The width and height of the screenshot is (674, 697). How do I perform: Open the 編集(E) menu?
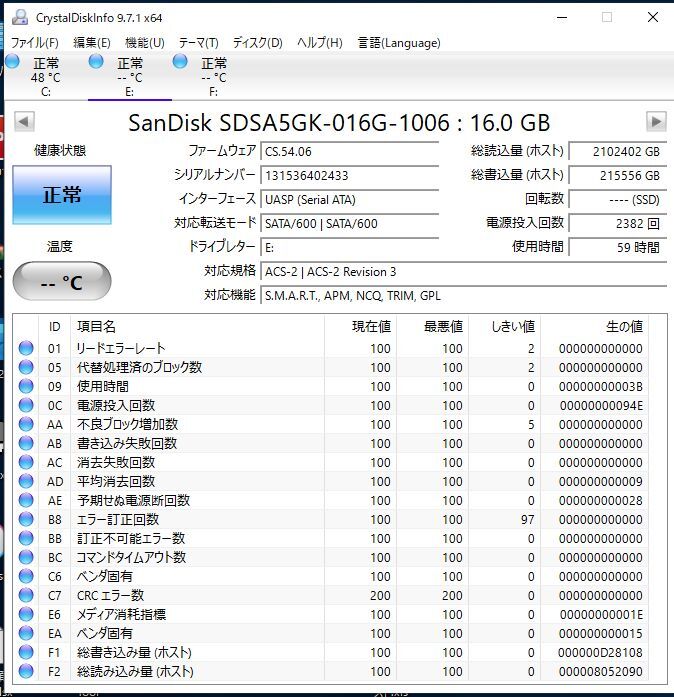[x=92, y=43]
